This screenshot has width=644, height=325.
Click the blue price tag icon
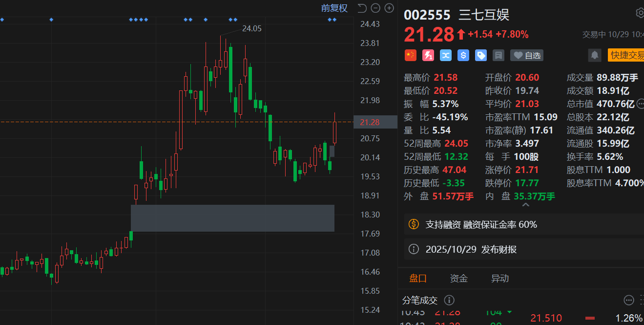481,55
